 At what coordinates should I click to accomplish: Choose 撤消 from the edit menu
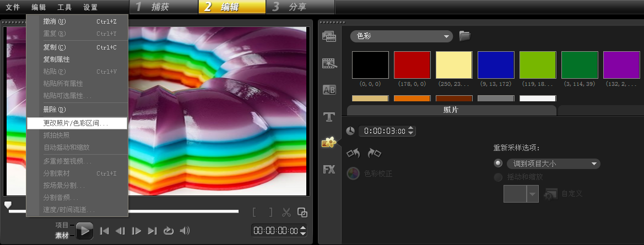pyautogui.click(x=77, y=21)
